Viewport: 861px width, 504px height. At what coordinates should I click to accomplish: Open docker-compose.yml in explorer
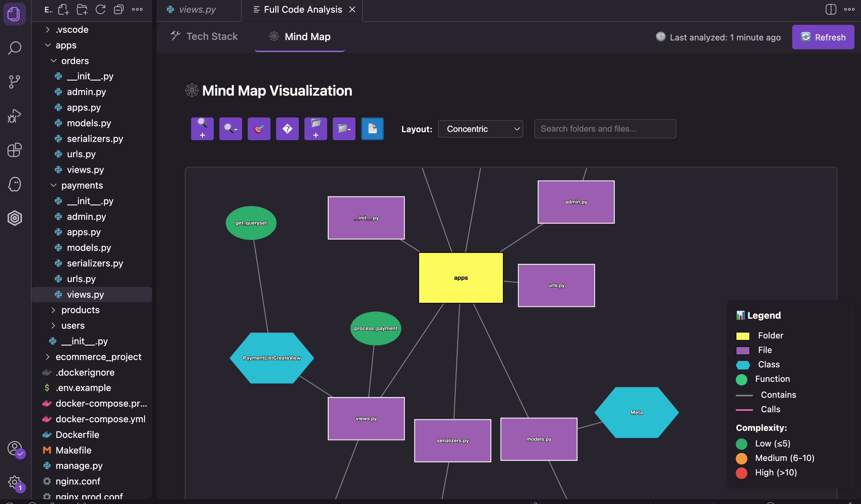pyautogui.click(x=100, y=419)
